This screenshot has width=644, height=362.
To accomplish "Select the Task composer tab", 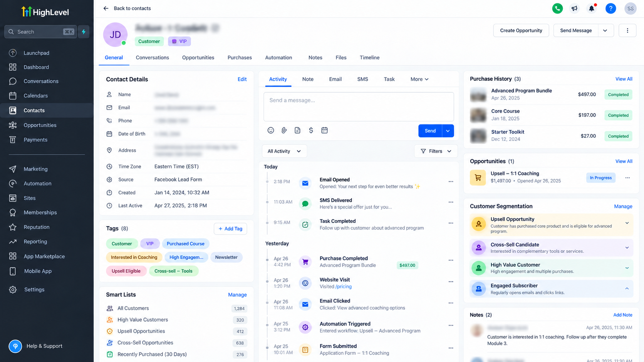I will click(389, 79).
